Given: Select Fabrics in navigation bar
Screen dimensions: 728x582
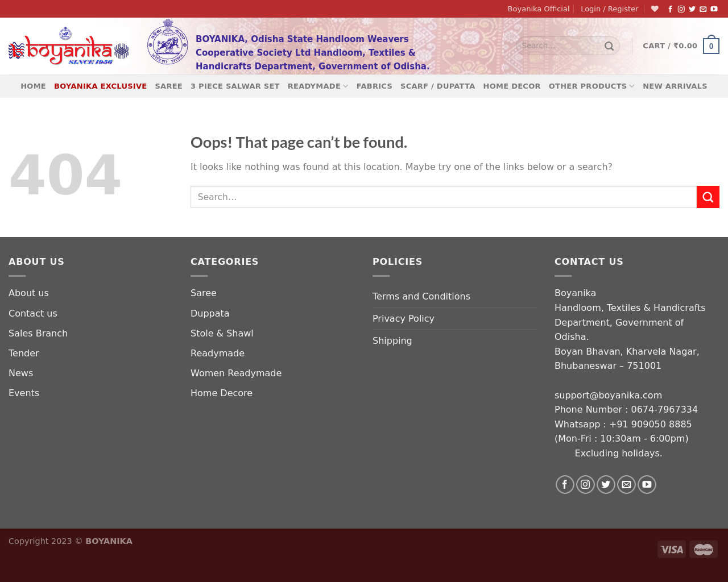Looking at the screenshot, I should point(374,86).
